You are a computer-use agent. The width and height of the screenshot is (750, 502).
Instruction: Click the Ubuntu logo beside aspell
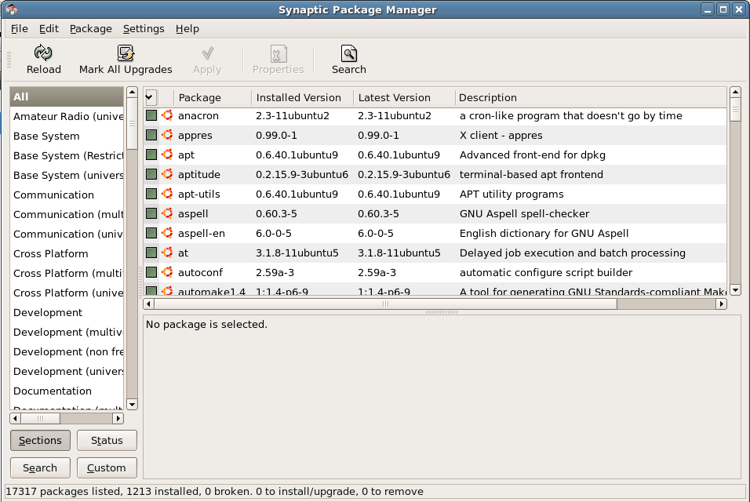(167, 213)
